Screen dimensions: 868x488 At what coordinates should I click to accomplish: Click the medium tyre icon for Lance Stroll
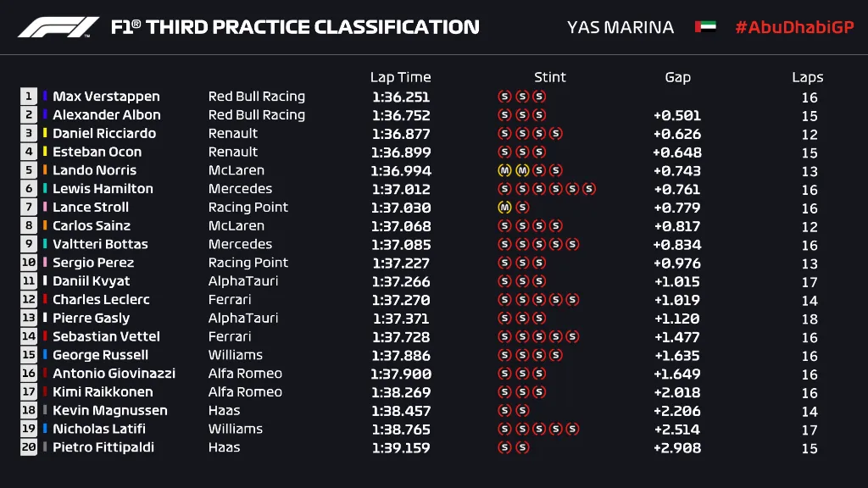(504, 208)
